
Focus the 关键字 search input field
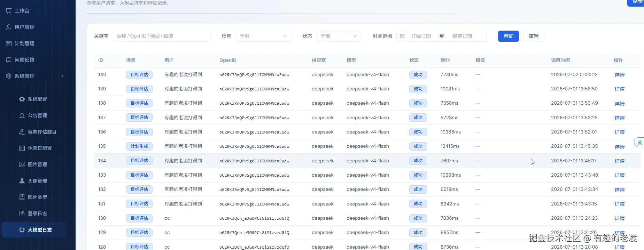(x=162, y=36)
